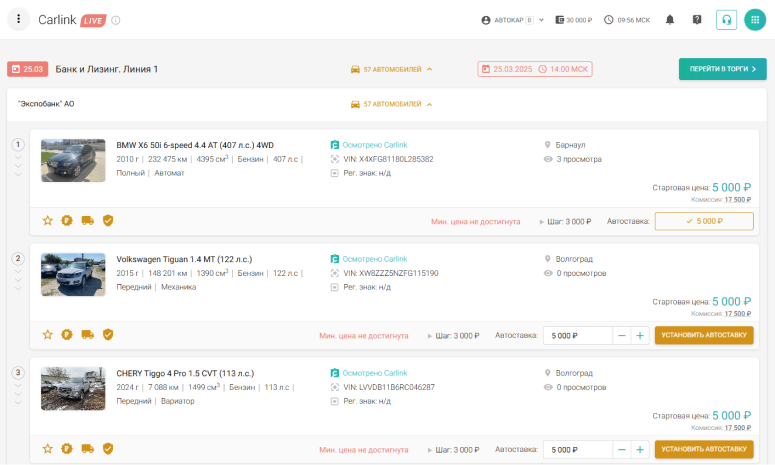Add BMW X6 to favorites with star

47,221
